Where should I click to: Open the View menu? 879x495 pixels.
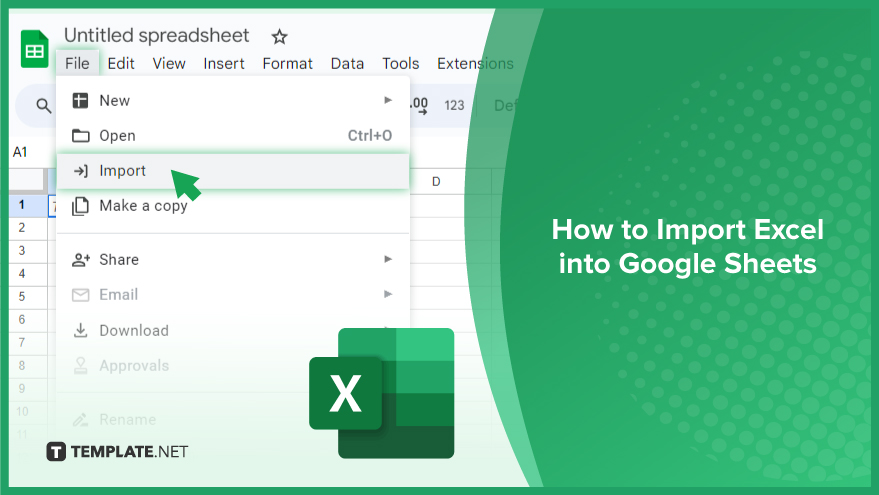169,63
